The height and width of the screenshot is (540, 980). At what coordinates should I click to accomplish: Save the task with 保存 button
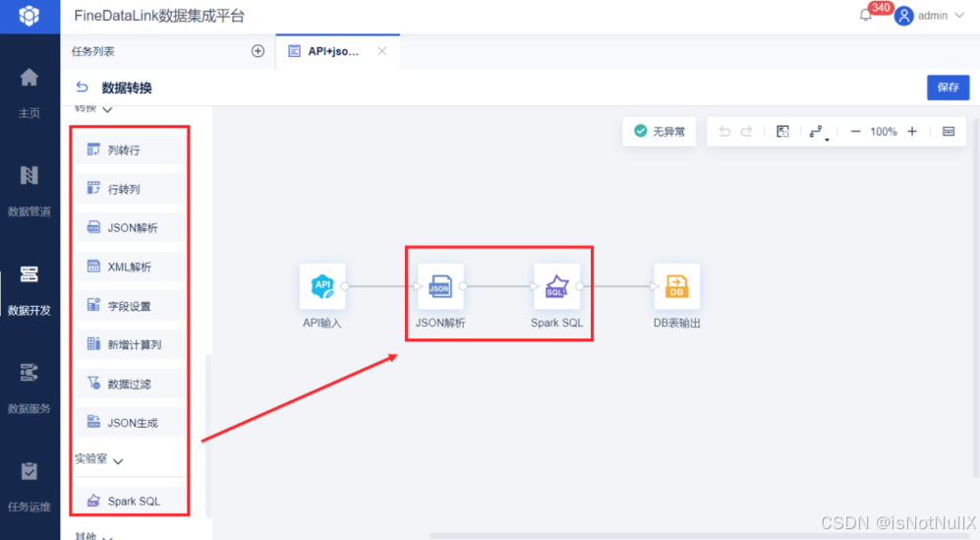coord(948,88)
